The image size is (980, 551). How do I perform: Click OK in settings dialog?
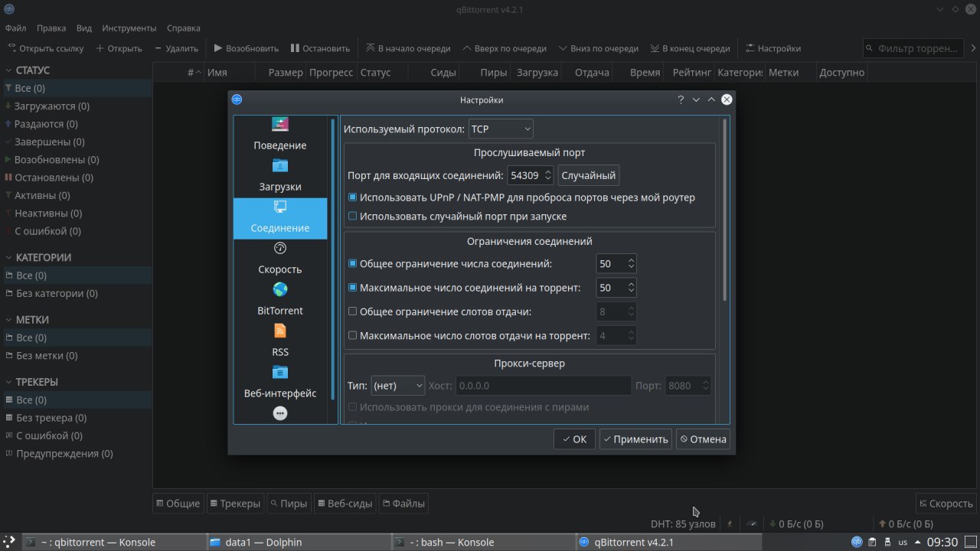tap(574, 439)
